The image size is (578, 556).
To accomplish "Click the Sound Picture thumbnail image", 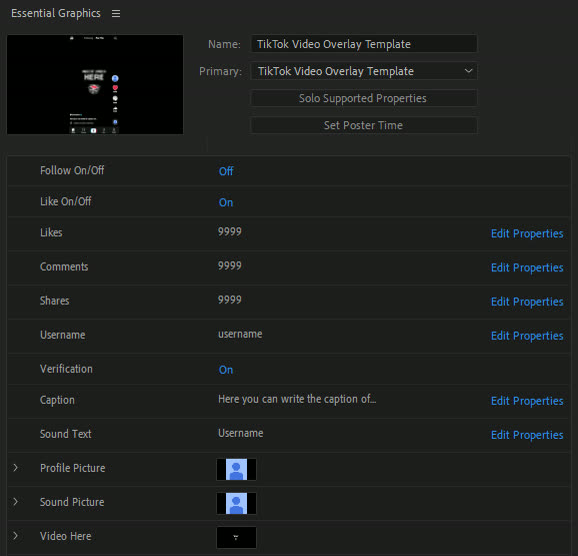I will click(x=236, y=503).
